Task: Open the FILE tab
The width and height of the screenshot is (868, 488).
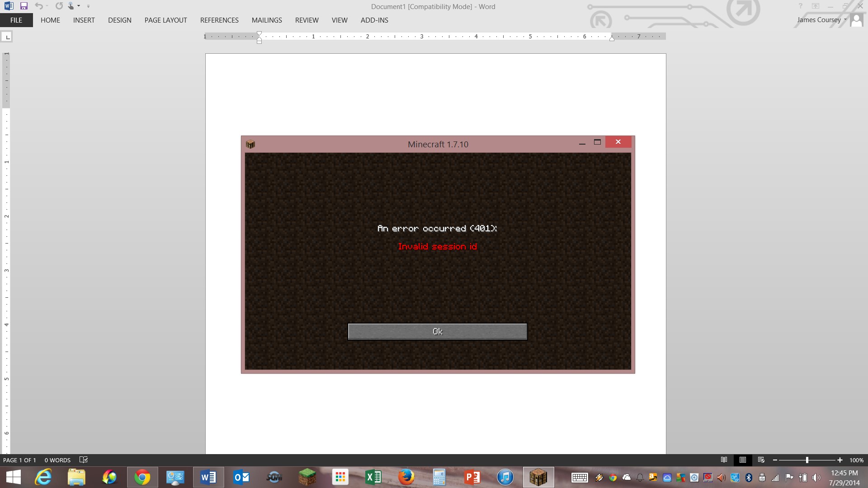Action: pos(16,20)
